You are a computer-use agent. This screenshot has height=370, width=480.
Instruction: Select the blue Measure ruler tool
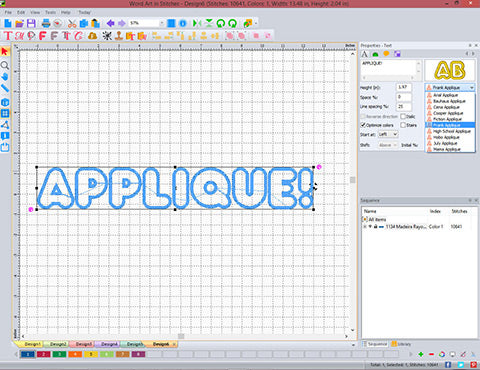point(5,88)
